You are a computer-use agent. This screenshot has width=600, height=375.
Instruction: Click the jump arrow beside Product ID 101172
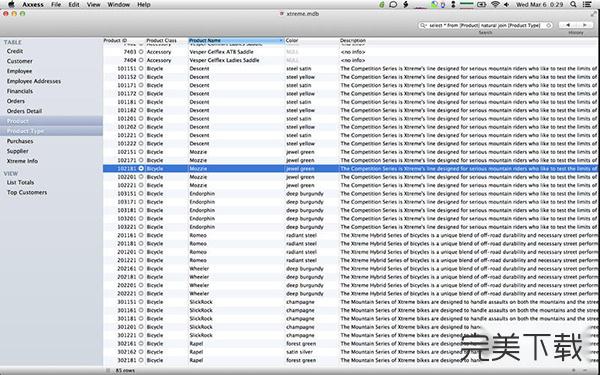(141, 93)
